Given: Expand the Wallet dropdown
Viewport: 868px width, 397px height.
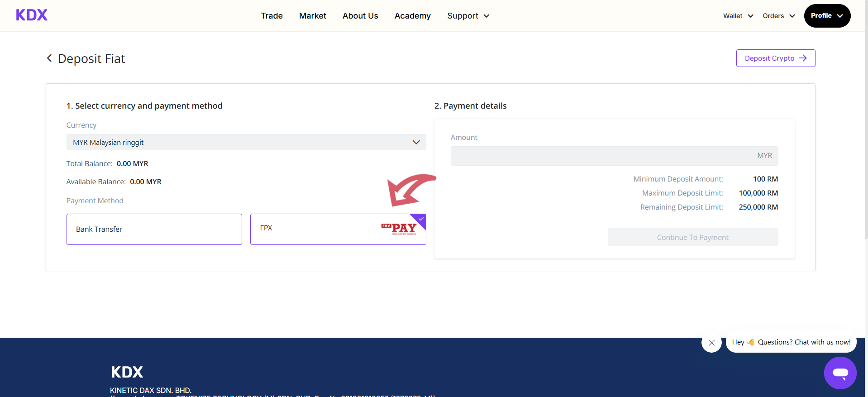Looking at the screenshot, I should pos(738,16).
